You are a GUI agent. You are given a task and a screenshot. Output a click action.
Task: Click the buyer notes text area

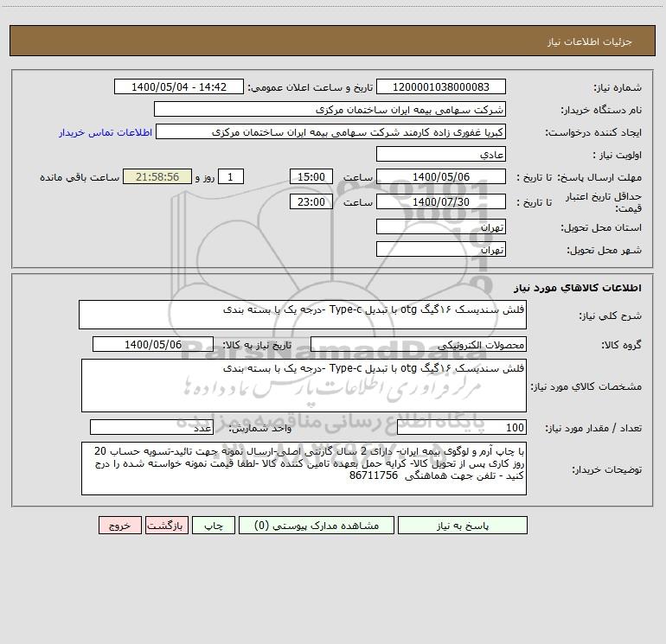[304, 469]
